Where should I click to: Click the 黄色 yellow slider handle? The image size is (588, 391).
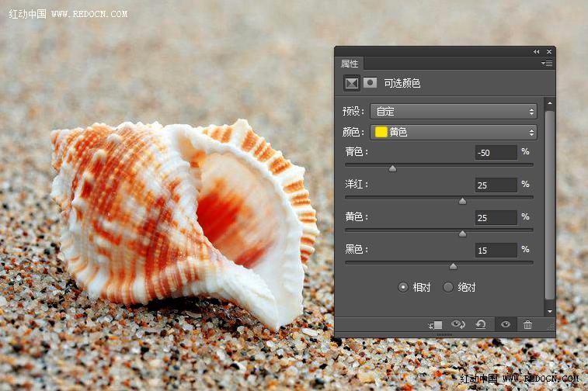tap(463, 234)
